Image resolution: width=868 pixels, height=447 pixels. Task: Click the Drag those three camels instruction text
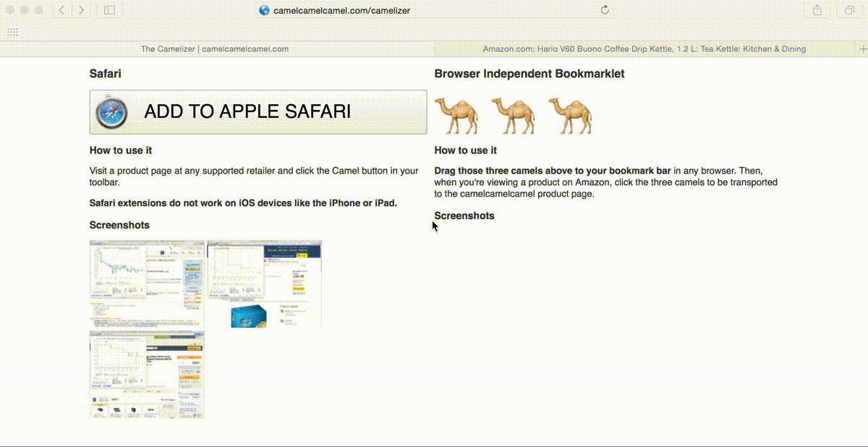(606, 182)
